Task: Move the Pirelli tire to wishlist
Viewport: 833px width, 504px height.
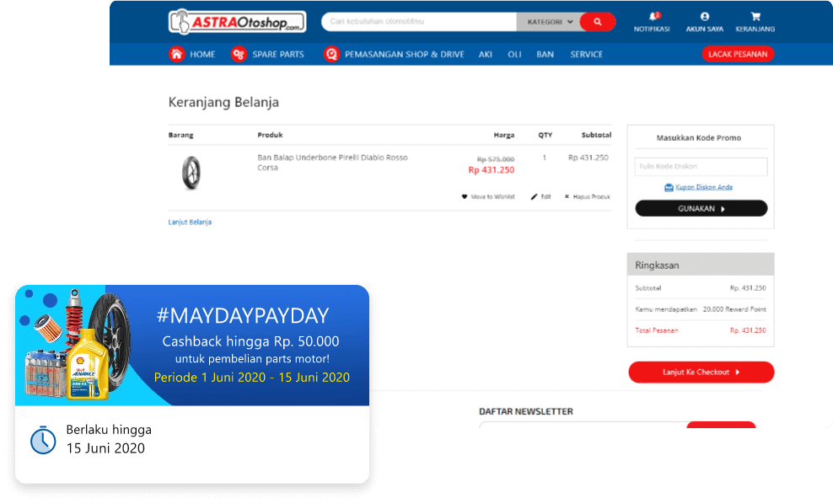Action: tap(488, 196)
